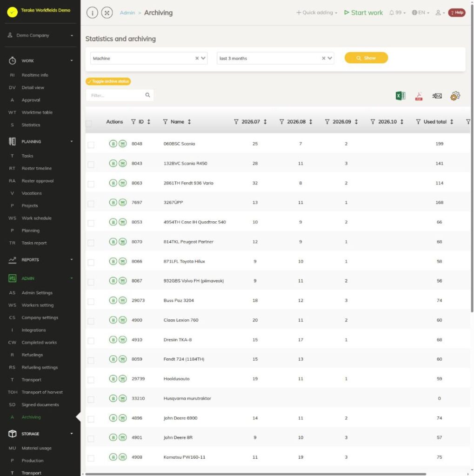Open the three-dot menu icon
474x476 pixels.
pos(93,13)
